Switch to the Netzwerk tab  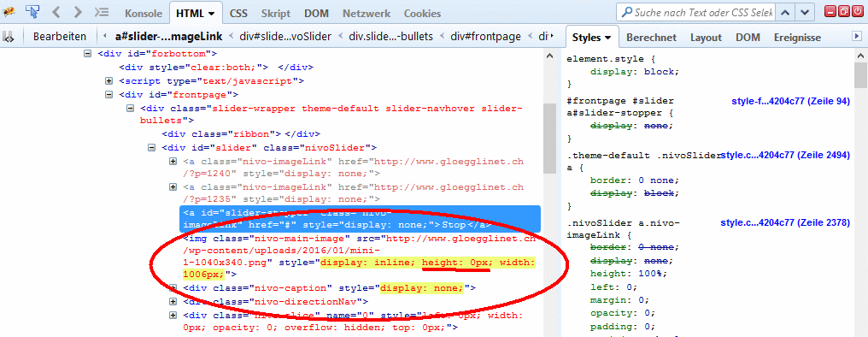(x=366, y=14)
